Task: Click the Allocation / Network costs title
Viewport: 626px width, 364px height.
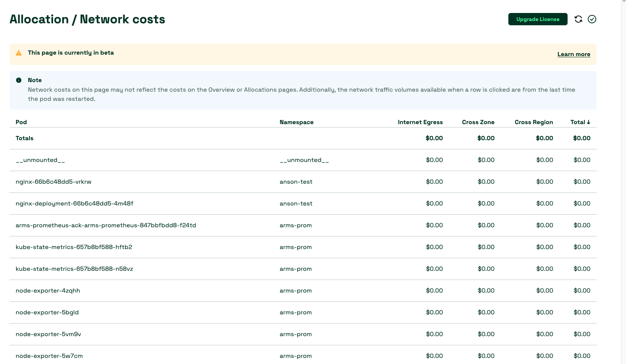Action: tap(87, 19)
